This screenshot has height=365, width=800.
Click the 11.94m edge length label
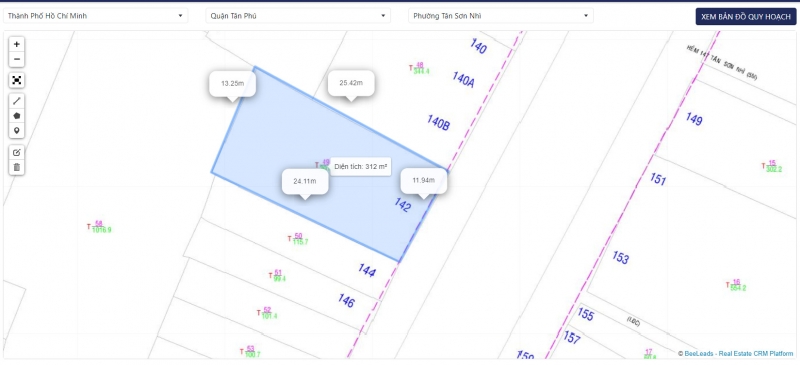[423, 181]
